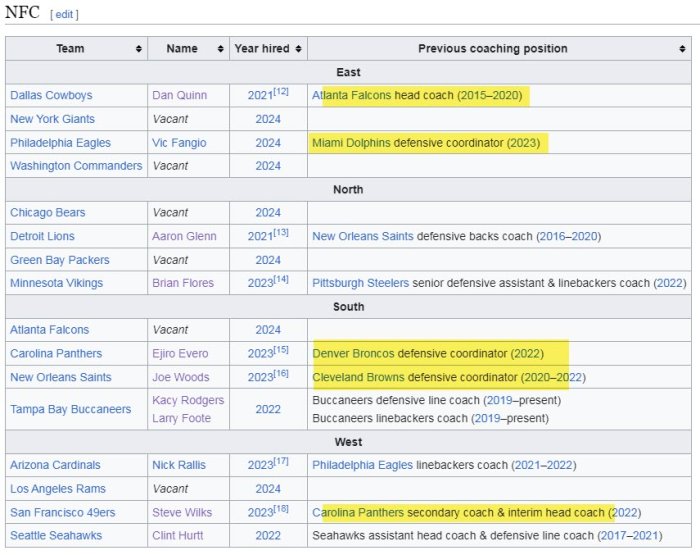This screenshot has height=555, width=700.
Task: Open citation 16 in New Orleans Saints row
Action: click(281, 373)
